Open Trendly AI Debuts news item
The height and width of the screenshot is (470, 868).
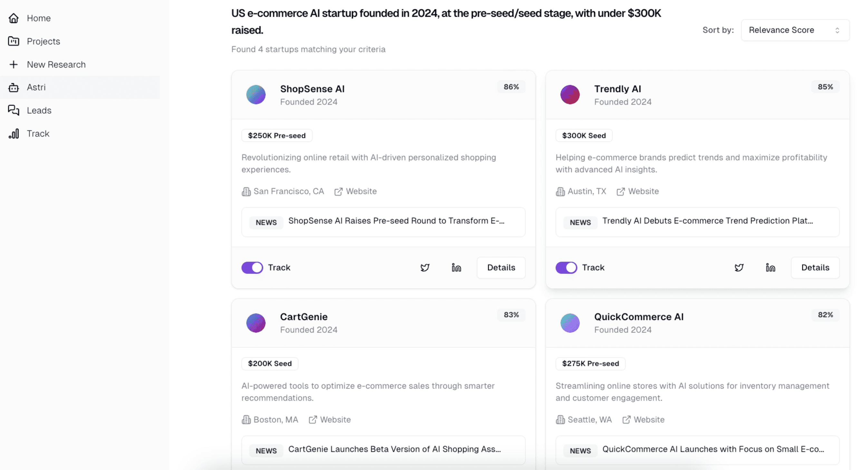[x=698, y=222]
